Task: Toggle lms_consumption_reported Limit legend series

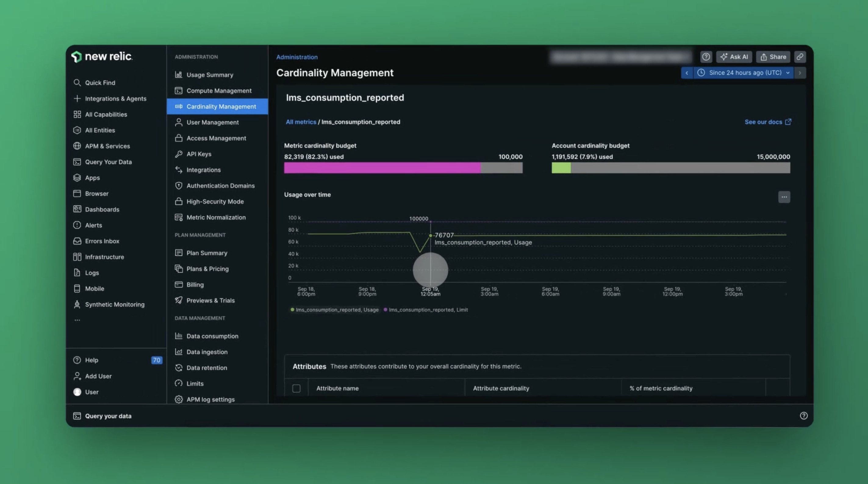Action: click(425, 310)
